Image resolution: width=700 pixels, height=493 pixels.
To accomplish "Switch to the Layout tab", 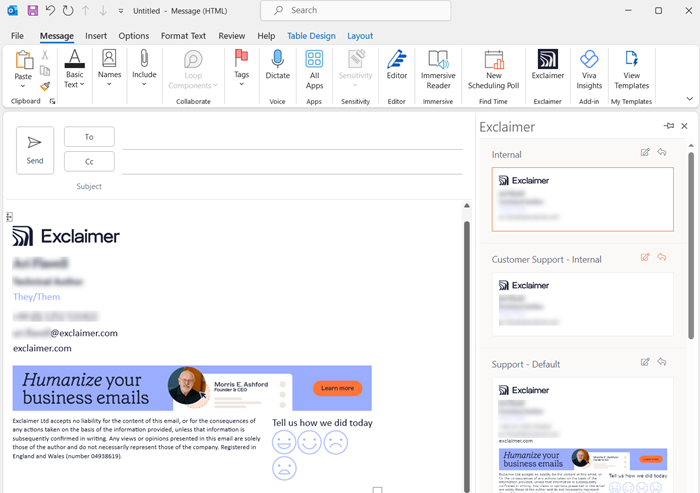I will tap(360, 36).
